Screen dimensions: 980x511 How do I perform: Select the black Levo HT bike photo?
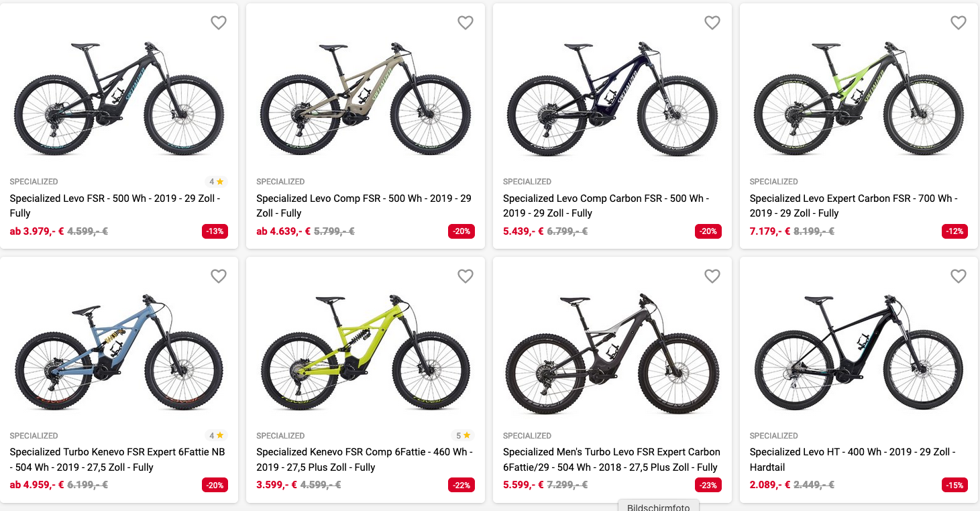point(859,352)
